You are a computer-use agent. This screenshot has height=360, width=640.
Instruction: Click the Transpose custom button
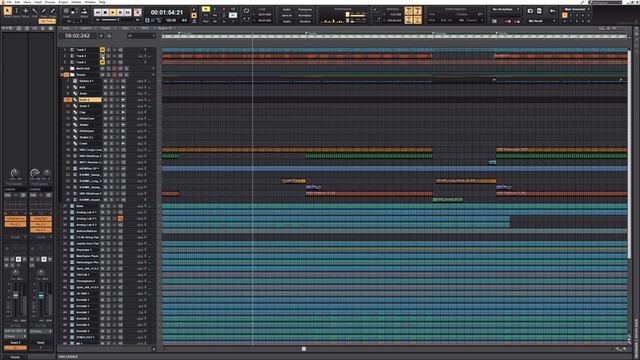305,9
